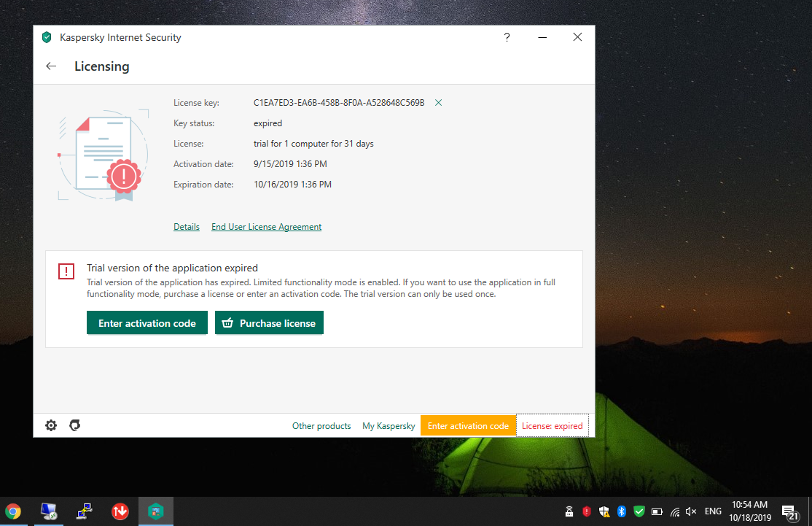
Task: Click the 'trial for 1 computer for 31 days' text
Action: tap(313, 144)
